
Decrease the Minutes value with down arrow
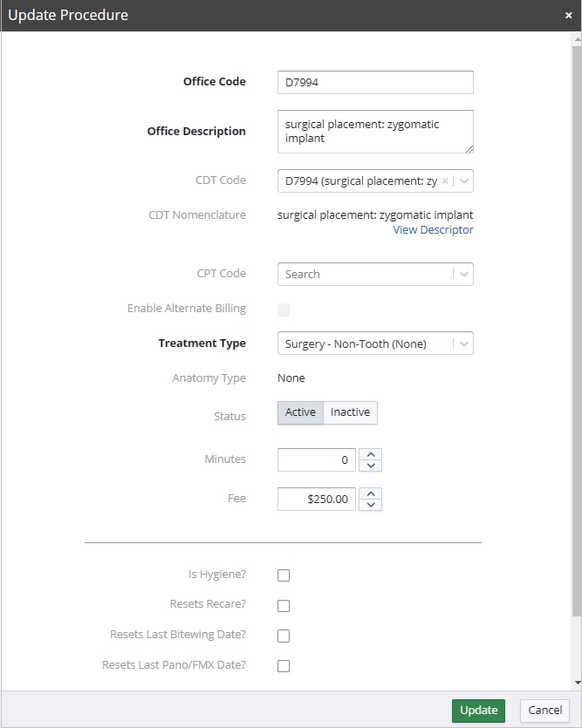(x=371, y=466)
